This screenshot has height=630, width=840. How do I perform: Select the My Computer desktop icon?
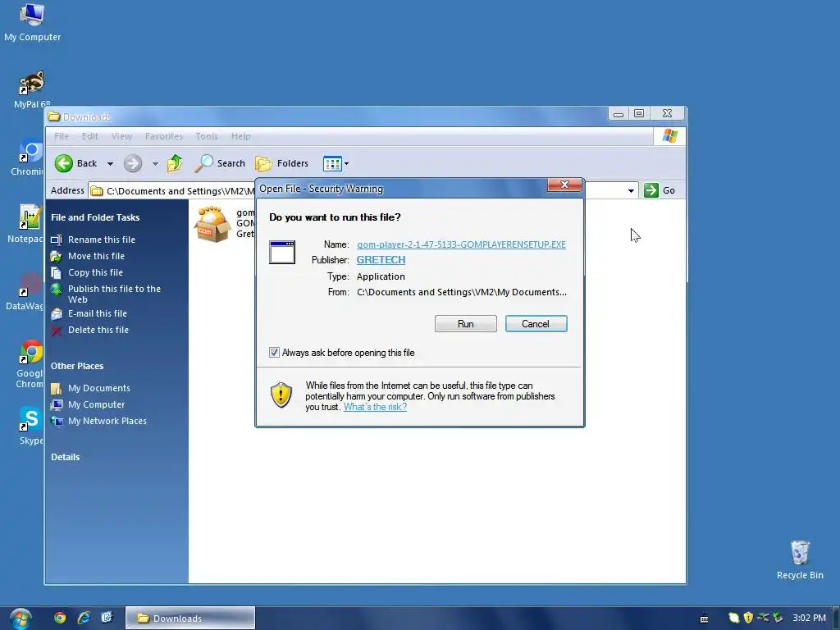point(32,22)
